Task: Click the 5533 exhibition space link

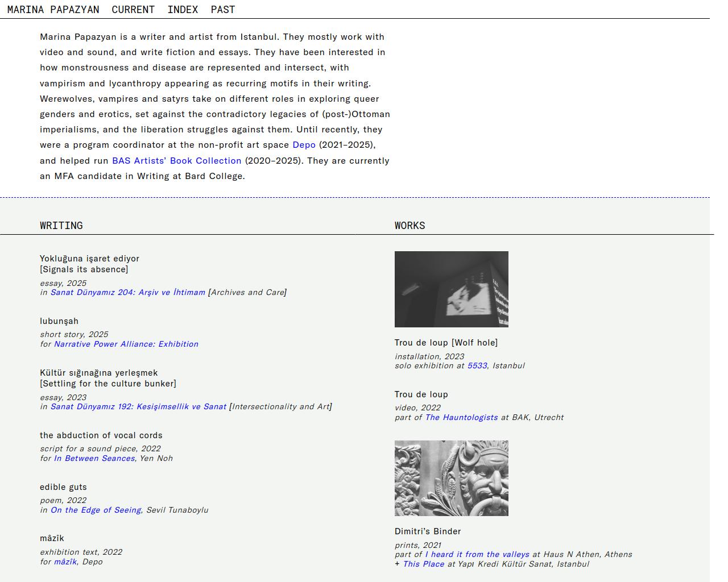Action: coord(477,366)
